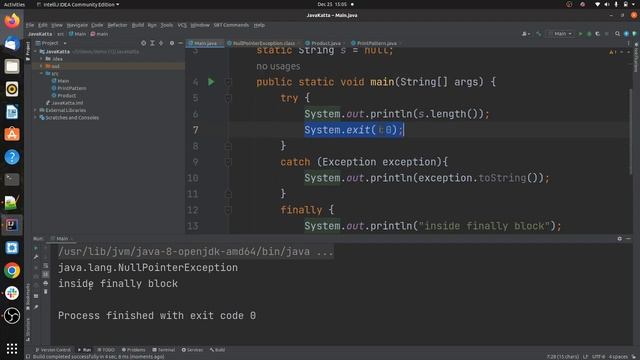Expand Scratches and Consoles node
The width and height of the screenshot is (640, 360).
tap(36, 118)
